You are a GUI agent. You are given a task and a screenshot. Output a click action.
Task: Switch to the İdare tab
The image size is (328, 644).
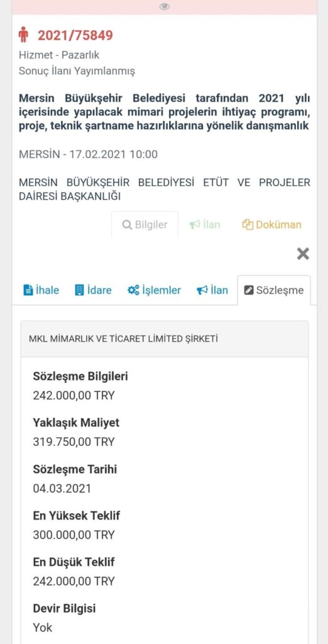coord(93,290)
